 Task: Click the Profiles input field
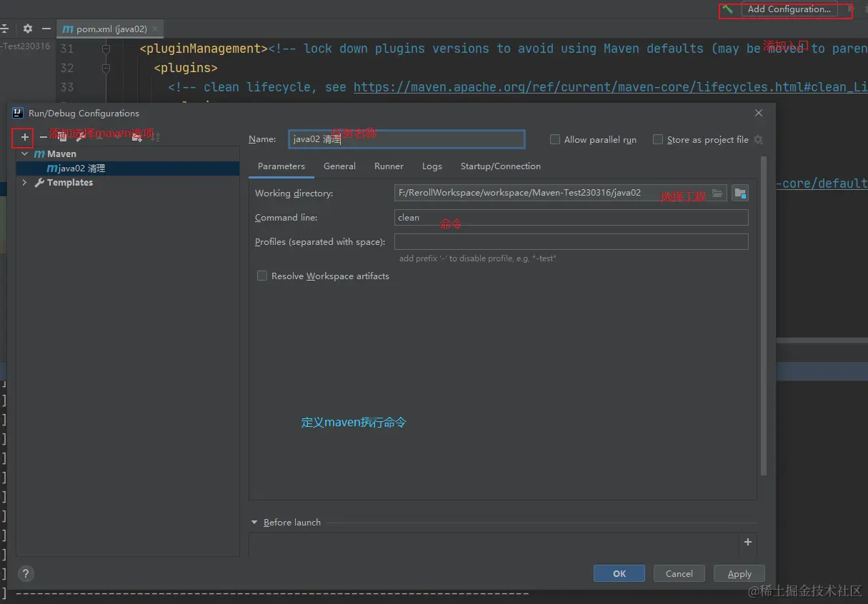(571, 242)
